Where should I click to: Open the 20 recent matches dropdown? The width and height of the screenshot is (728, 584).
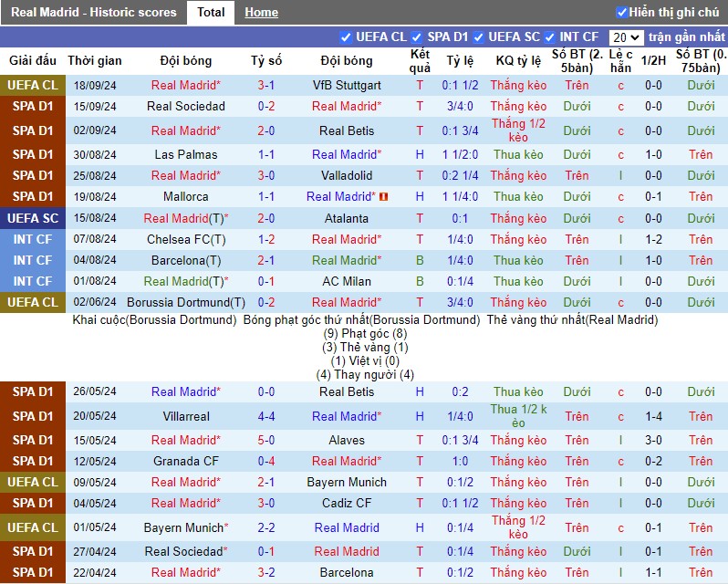pos(626,37)
